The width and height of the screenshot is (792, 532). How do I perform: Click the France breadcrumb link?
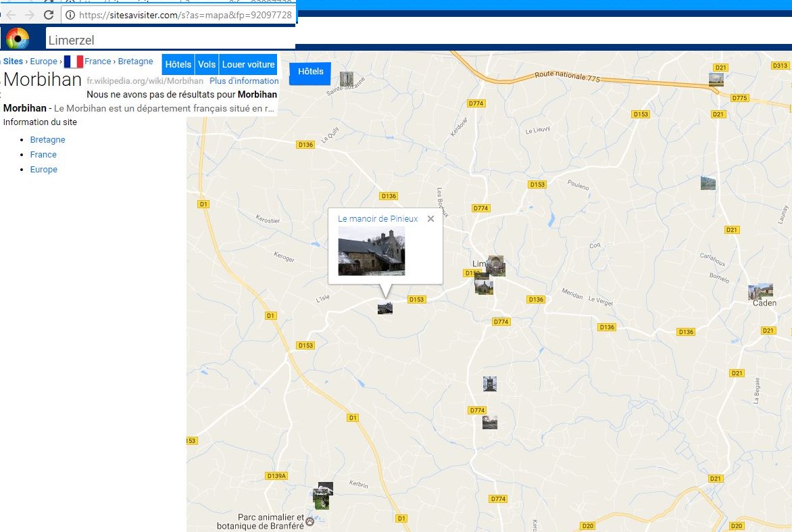97,61
